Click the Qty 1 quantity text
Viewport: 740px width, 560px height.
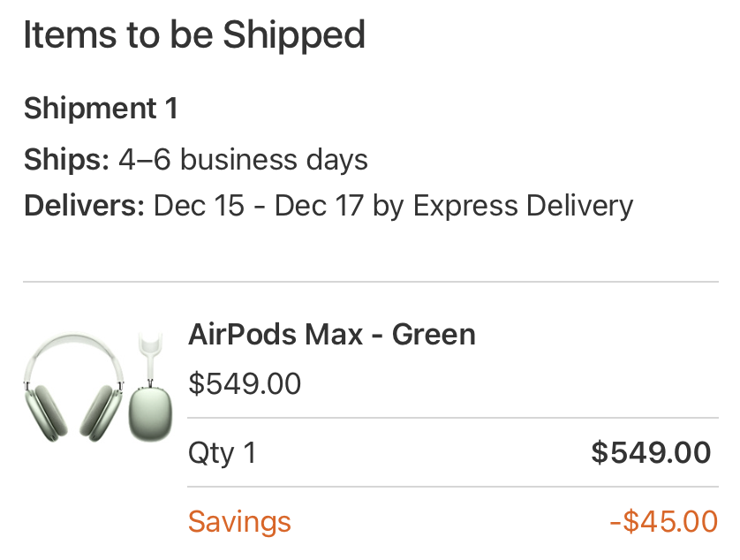click(222, 453)
